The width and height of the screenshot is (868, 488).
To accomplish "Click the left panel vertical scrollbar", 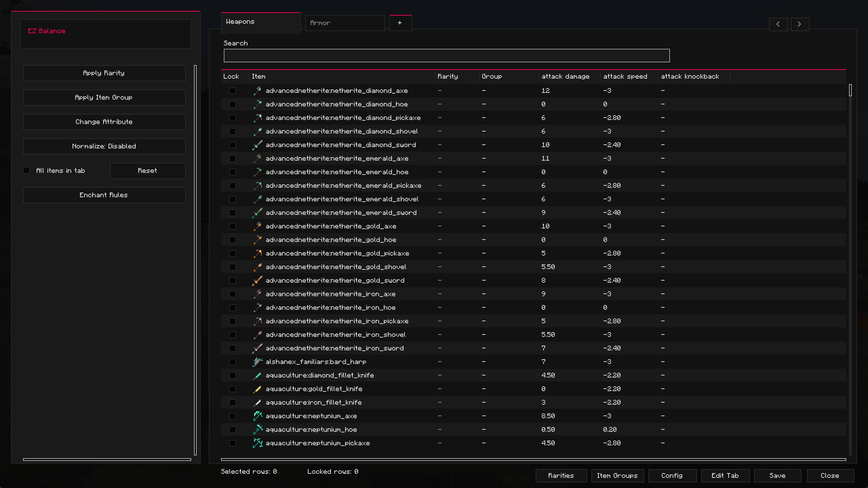I will point(195,260).
